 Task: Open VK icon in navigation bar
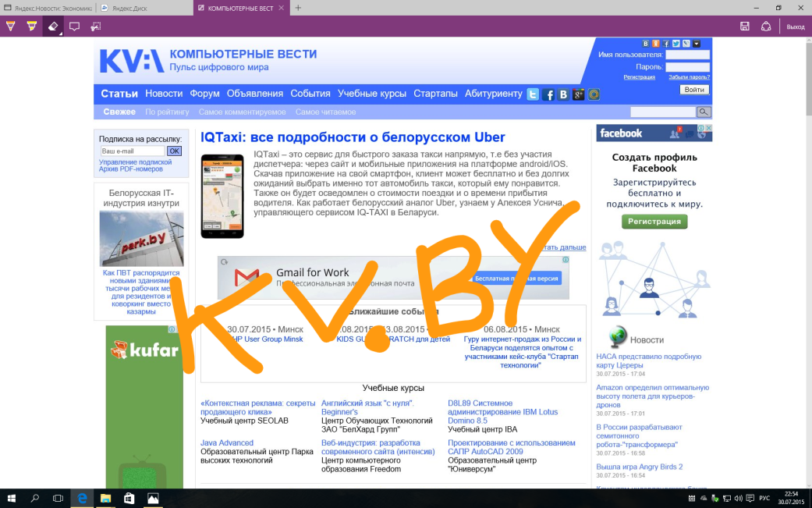[x=563, y=94]
